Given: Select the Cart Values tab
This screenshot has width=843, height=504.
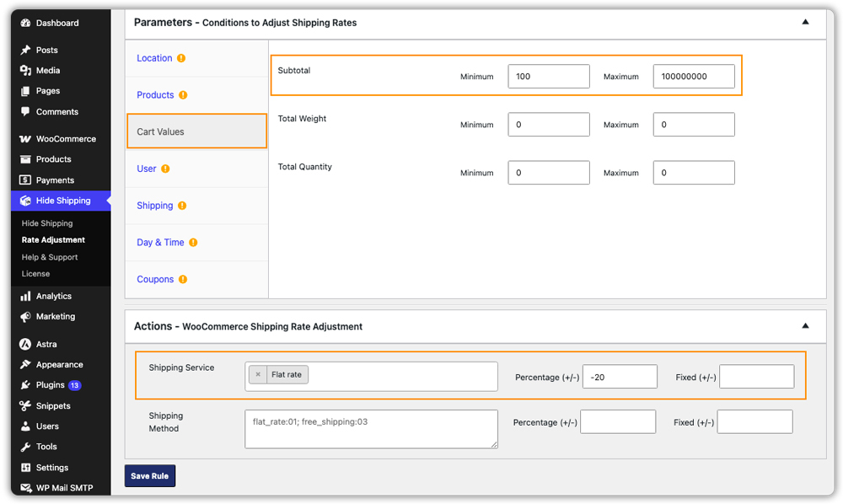Looking at the screenshot, I should tap(196, 131).
